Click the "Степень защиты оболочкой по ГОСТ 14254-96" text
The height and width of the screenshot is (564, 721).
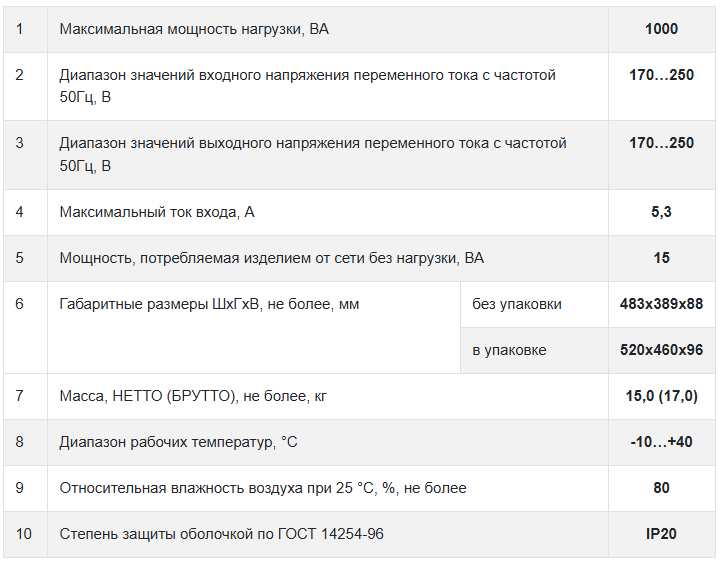[221, 534]
